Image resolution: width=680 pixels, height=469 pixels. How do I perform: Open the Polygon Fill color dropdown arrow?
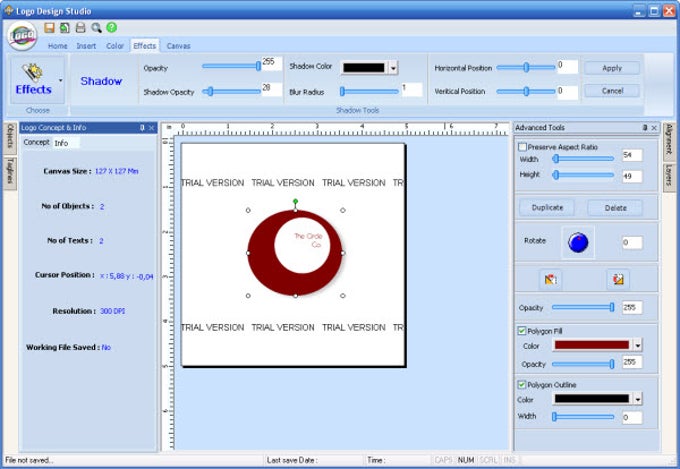coord(638,345)
